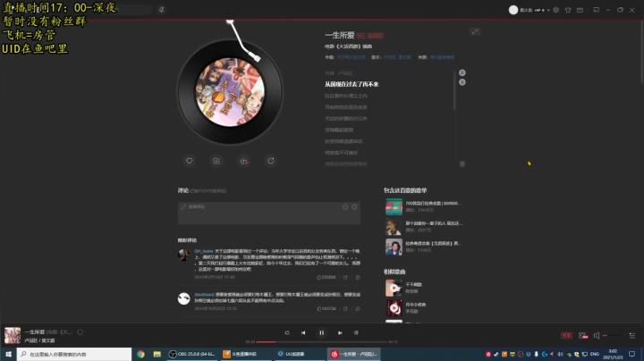Screen dimensions: 644x361
Task: Mute using the speaker icon
Action: [597, 336]
